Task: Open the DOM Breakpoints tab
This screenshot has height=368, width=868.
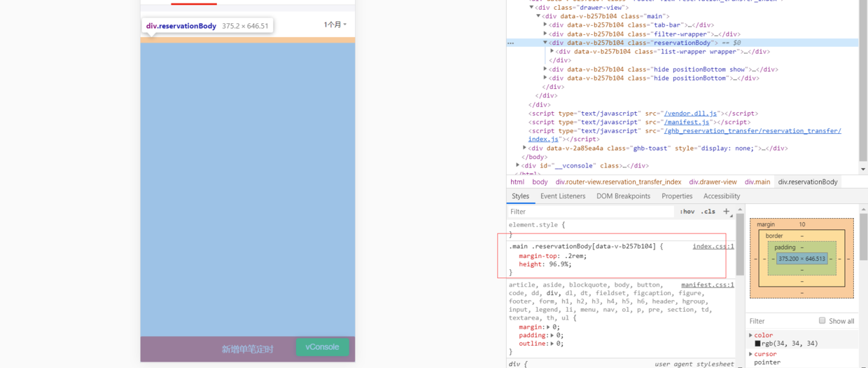Action: tap(623, 196)
